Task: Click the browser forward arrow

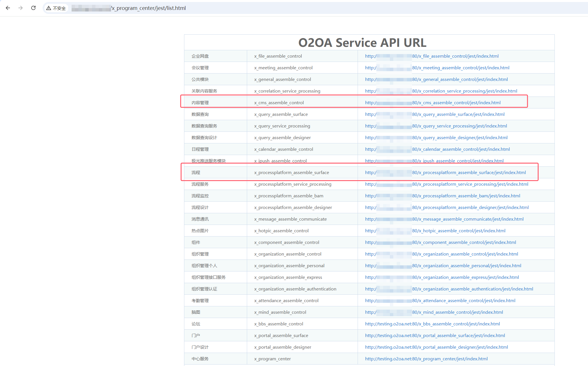Action: pos(20,8)
